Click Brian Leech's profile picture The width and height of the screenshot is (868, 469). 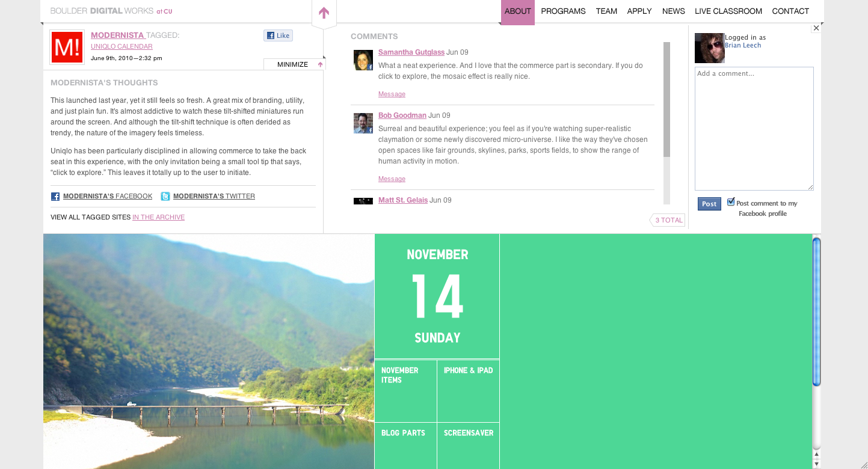click(x=710, y=48)
